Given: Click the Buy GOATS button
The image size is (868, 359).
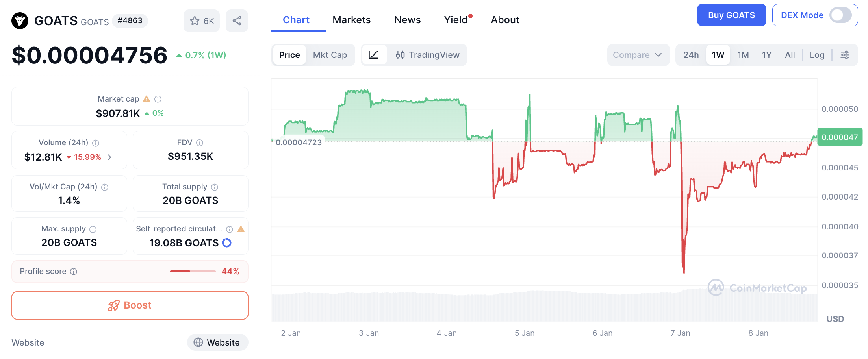Looking at the screenshot, I should point(731,15).
